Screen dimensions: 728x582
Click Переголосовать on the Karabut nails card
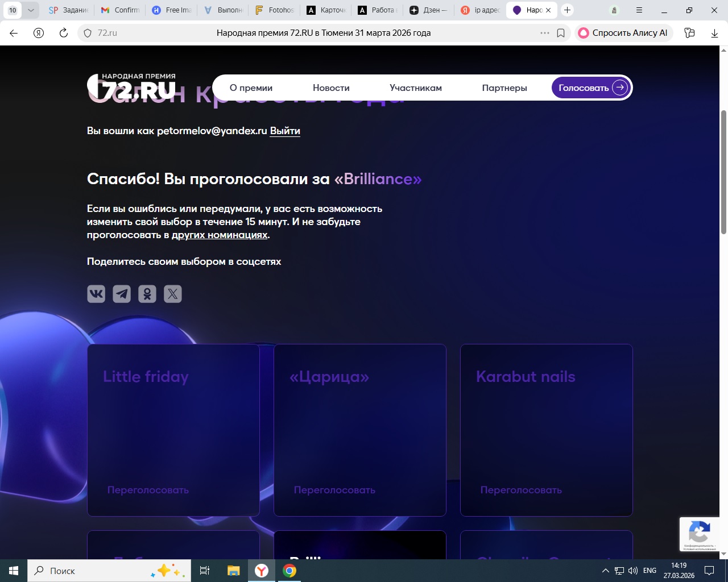pos(521,490)
